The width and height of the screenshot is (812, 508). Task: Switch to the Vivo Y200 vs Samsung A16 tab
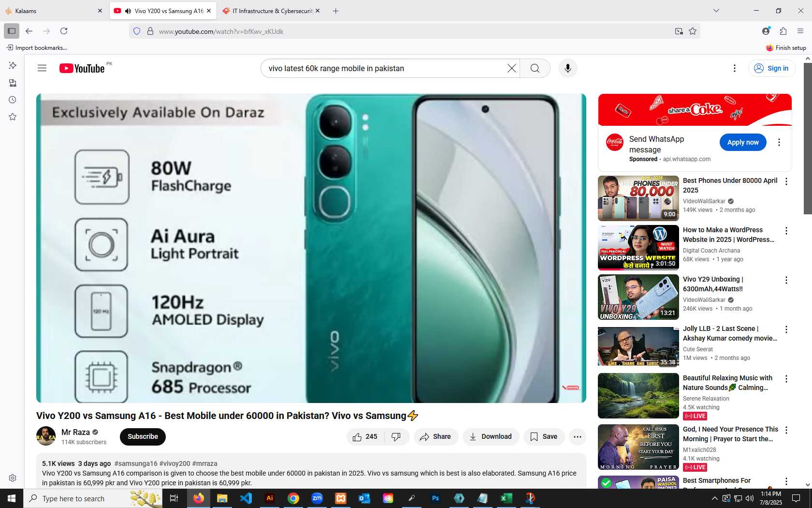tap(163, 11)
